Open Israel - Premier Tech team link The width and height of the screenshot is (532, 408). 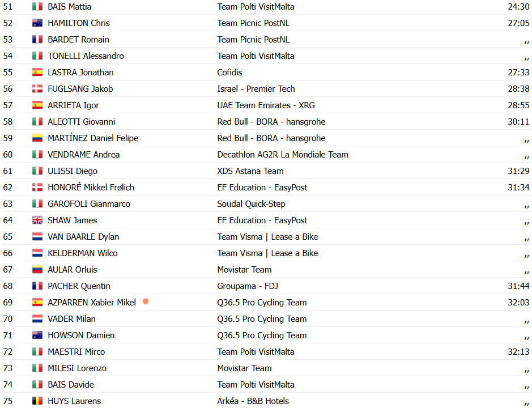pos(256,88)
